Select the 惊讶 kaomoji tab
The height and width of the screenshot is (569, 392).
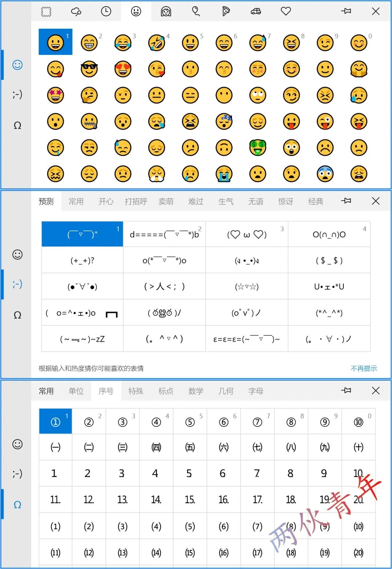coord(286,201)
